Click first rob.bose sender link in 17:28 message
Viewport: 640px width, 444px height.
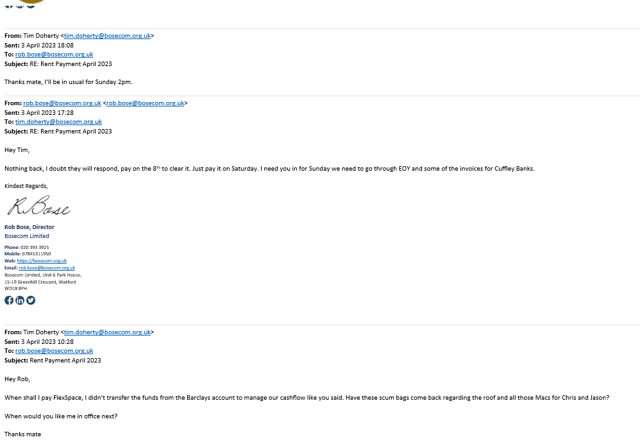(62, 103)
